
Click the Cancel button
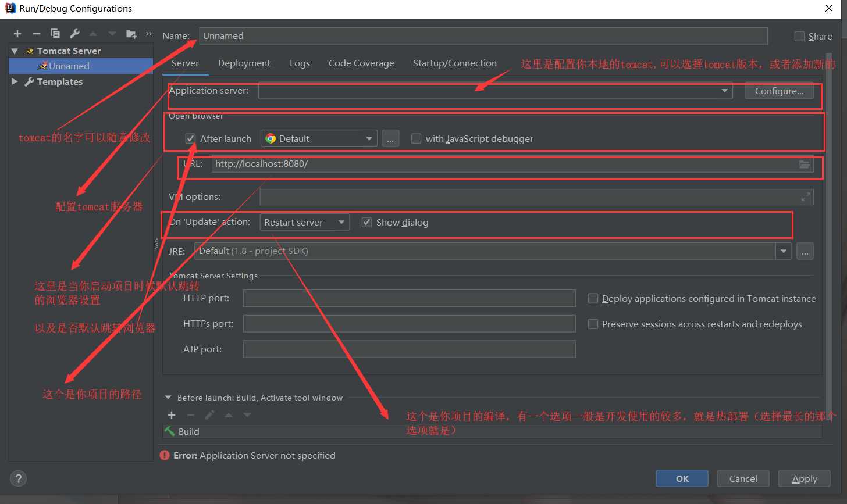tap(743, 479)
